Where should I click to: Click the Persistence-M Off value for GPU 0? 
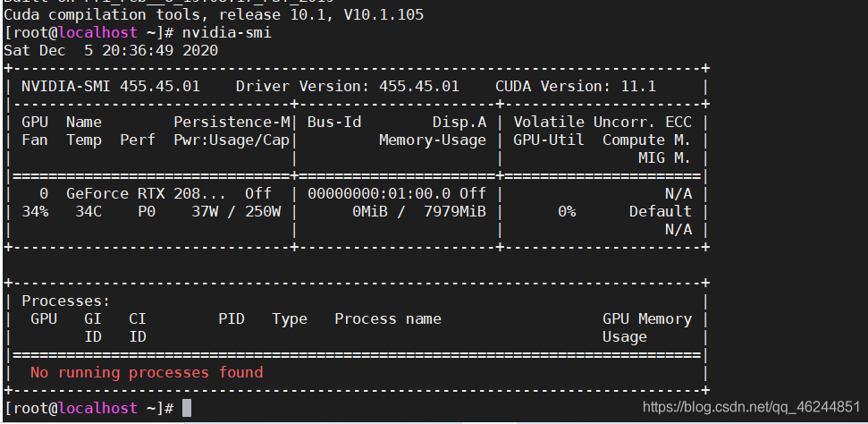[x=258, y=193]
